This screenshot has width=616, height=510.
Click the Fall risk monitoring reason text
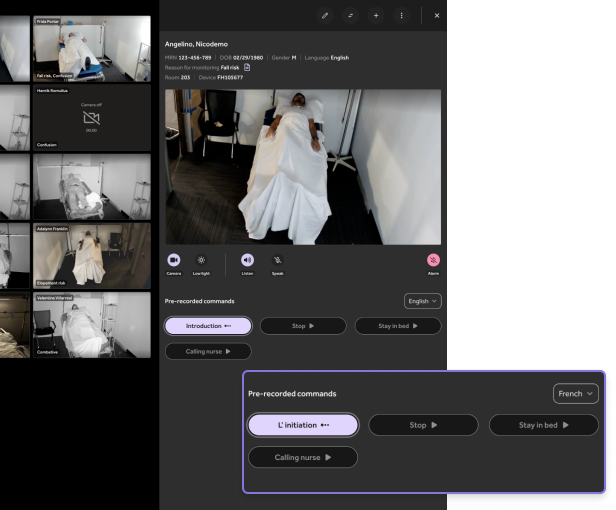pyautogui.click(x=230, y=68)
